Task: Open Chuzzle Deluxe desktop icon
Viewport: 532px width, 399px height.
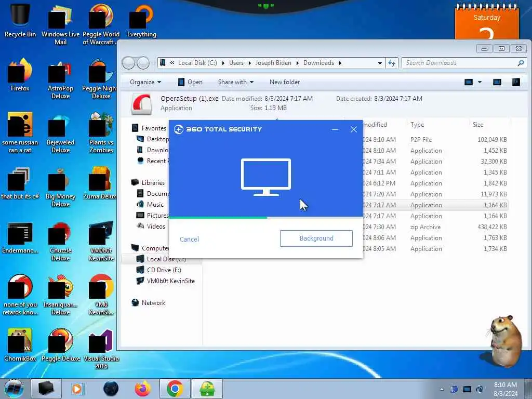Action: click(x=60, y=242)
